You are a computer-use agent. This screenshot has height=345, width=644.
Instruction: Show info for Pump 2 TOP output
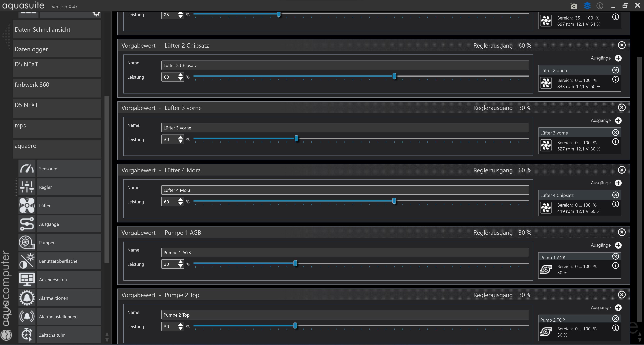(615, 328)
